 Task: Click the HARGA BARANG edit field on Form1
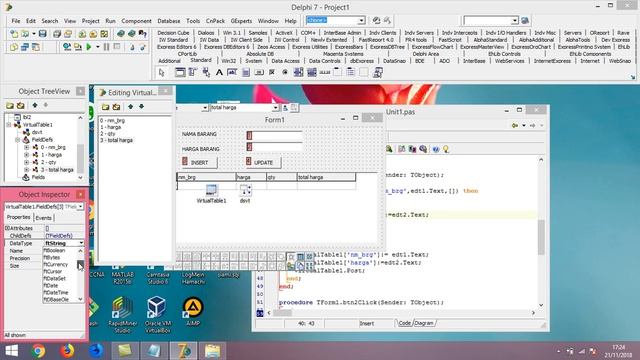pyautogui.click(x=274, y=147)
